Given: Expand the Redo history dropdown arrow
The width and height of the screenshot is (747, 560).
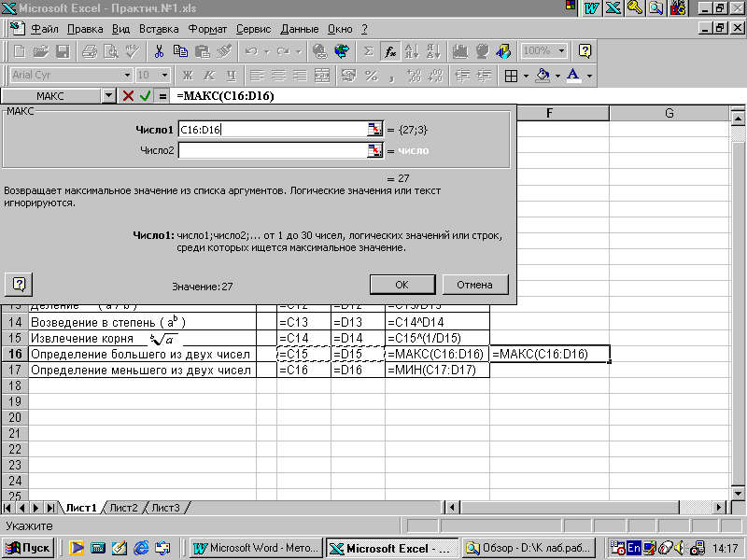Looking at the screenshot, I should (299, 51).
